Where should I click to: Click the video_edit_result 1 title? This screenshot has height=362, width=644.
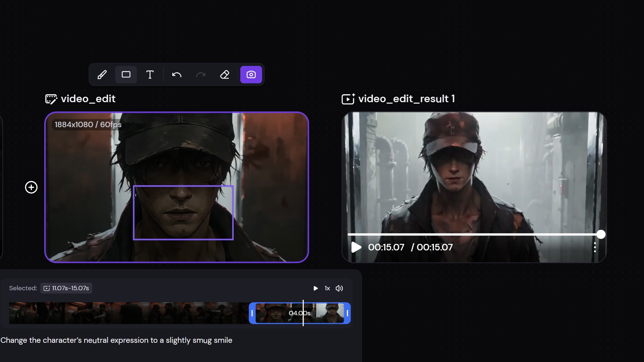coord(406,99)
